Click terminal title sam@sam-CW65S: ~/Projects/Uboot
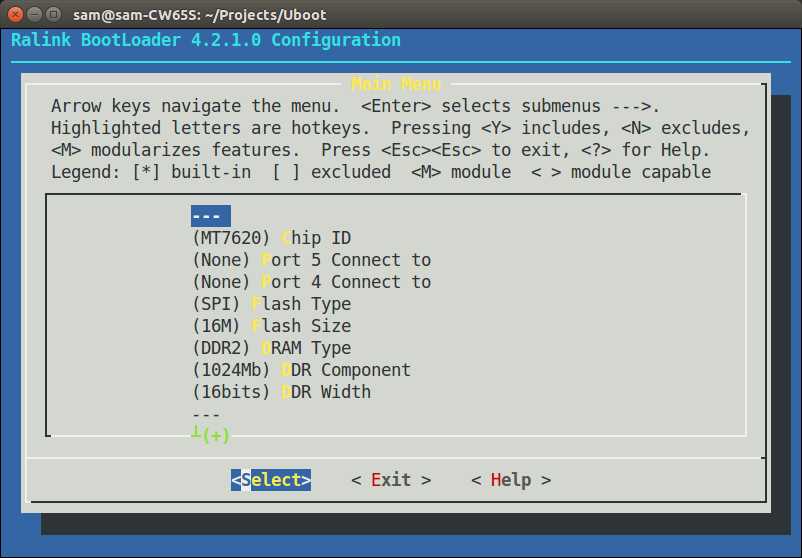The height and width of the screenshot is (558, 802). 199,15
